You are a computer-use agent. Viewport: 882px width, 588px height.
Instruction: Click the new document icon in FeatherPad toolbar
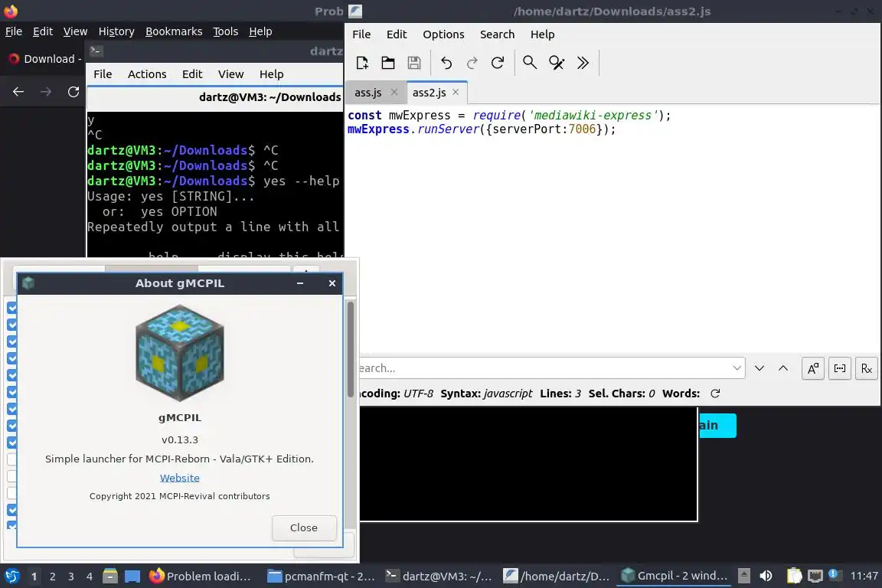[362, 63]
